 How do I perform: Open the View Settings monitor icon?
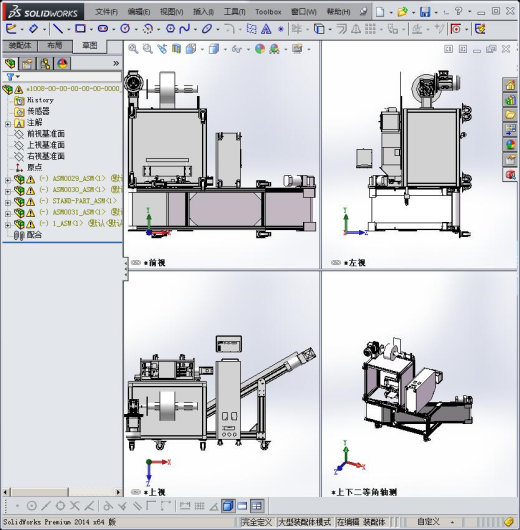pos(297,49)
